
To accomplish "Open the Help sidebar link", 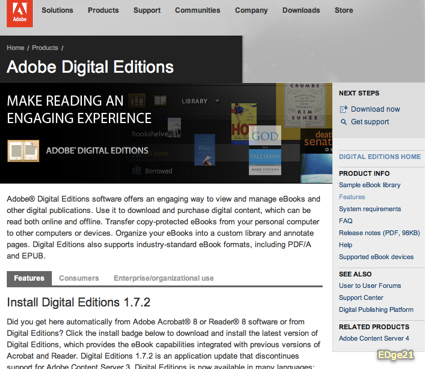I will coord(346,245).
